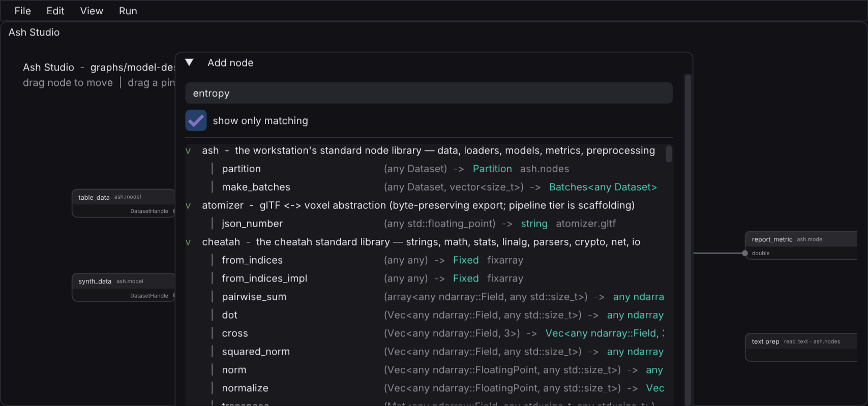Screen dimensions: 868x406
Task: Click the report_metric node header
Action: [801, 239]
